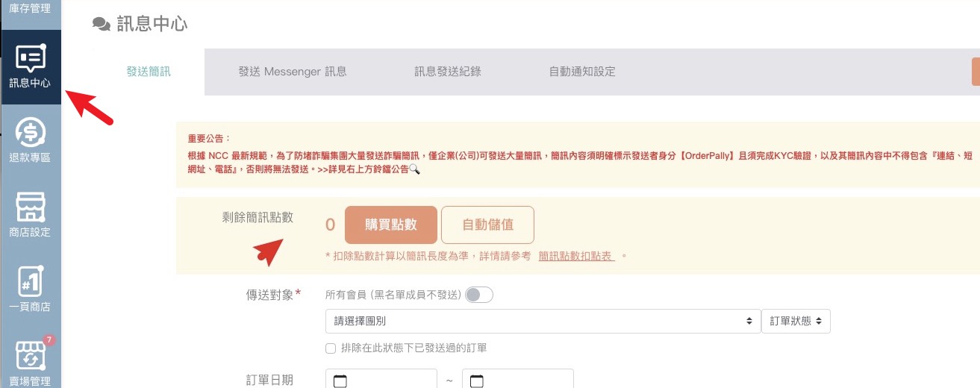Open the 自動通知設定 tab

click(582, 72)
